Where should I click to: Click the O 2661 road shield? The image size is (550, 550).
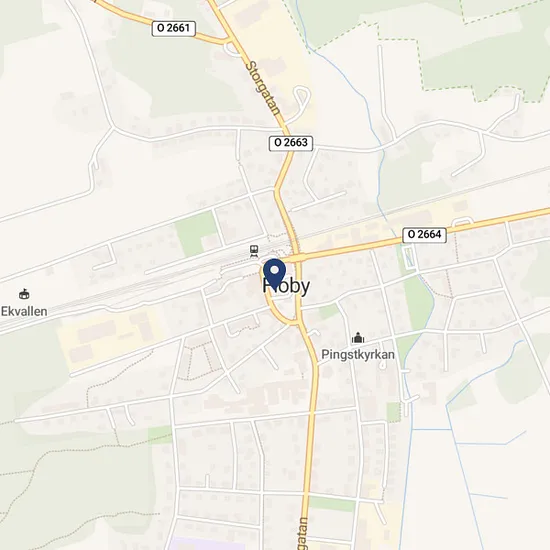point(174,28)
